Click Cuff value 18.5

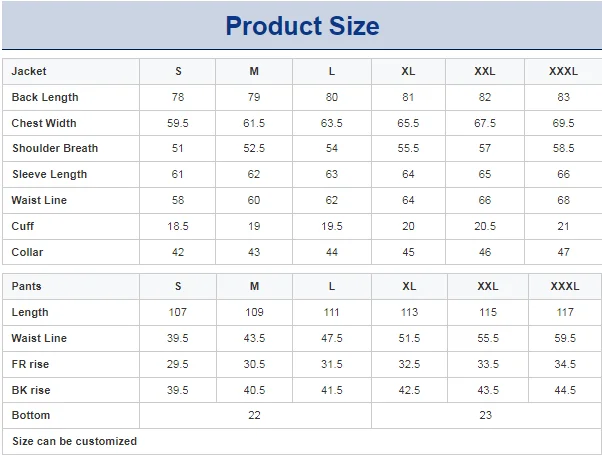(178, 226)
